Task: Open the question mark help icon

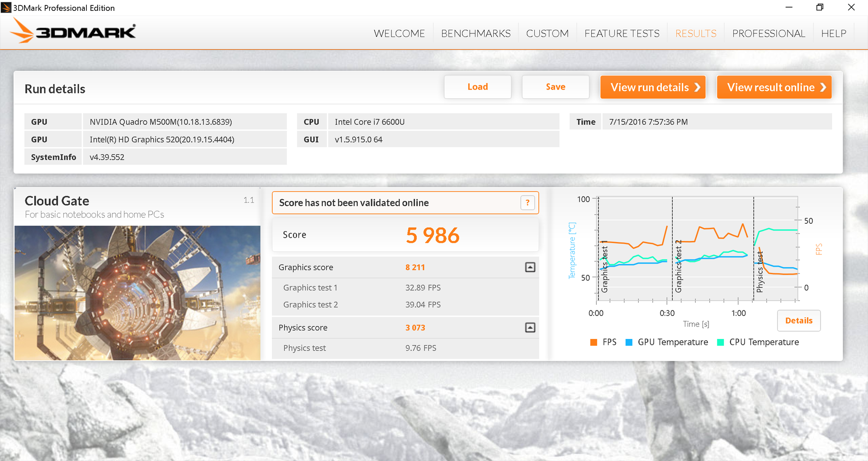Action: pyautogui.click(x=528, y=202)
